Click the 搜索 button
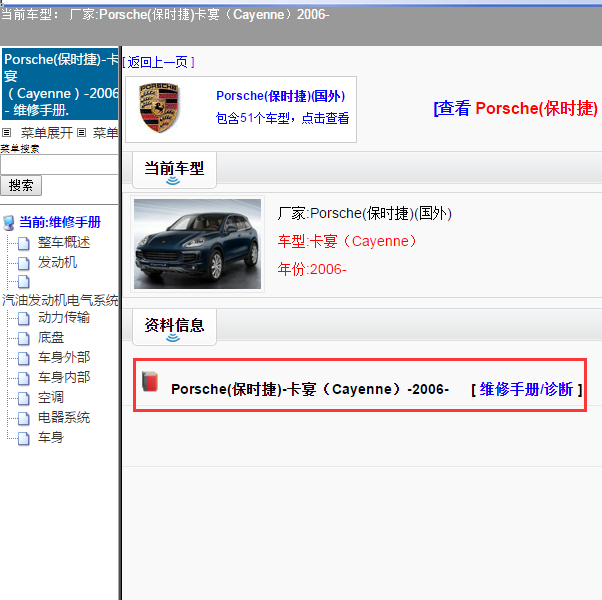The image size is (602, 600). pos(21,186)
